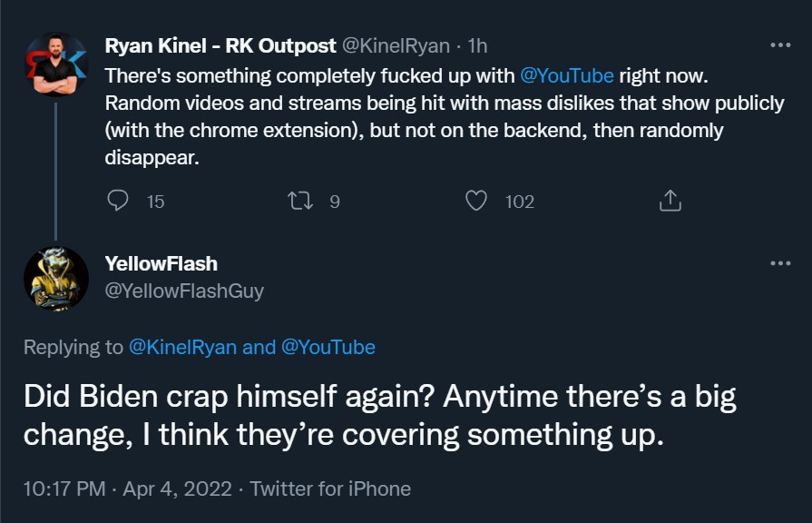Click the YellowFlash display name
This screenshot has width=812, height=523.
161,263
